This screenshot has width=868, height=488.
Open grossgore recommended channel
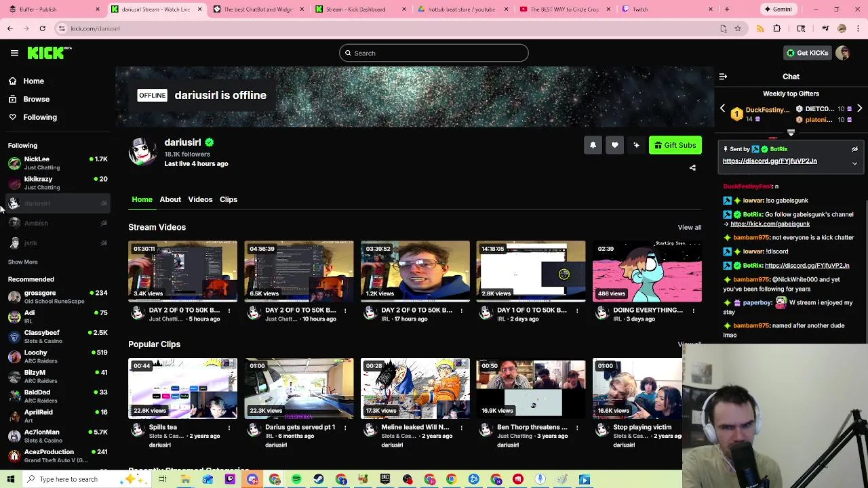pyautogui.click(x=57, y=297)
